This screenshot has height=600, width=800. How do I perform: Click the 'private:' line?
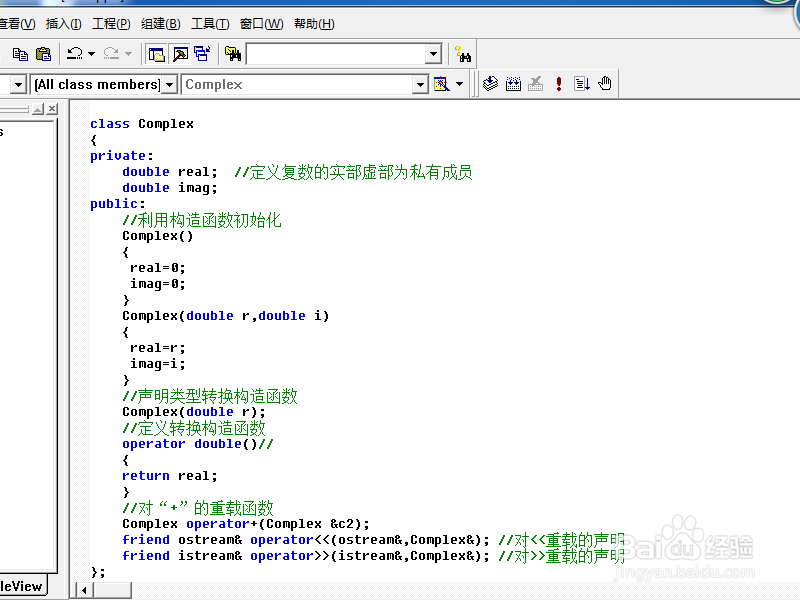(x=121, y=156)
